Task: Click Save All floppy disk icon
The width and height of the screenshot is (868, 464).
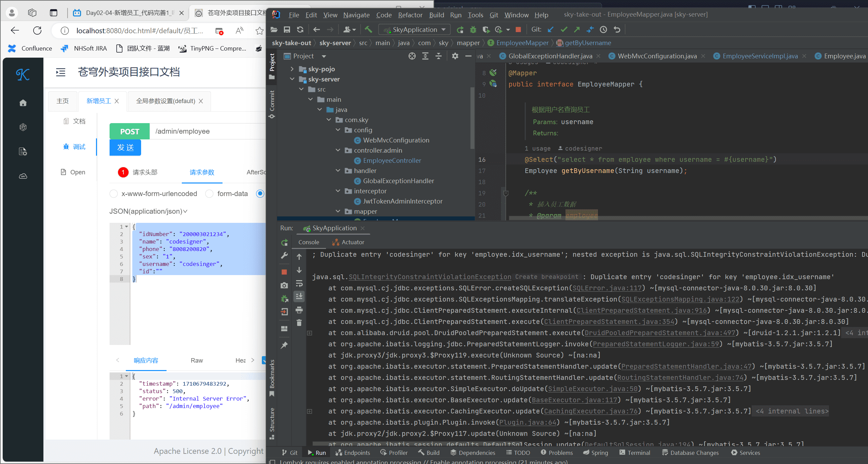Action: [287, 30]
